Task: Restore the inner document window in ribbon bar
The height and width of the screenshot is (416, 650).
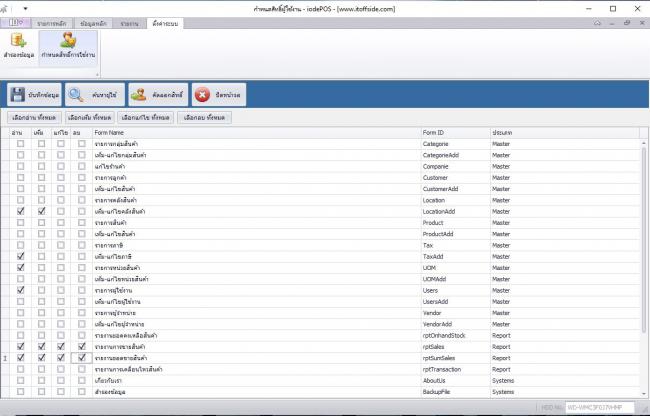Action: pyautogui.click(x=627, y=23)
